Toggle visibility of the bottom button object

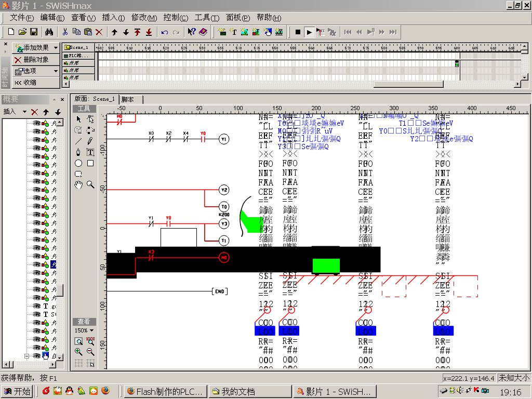coord(36,356)
